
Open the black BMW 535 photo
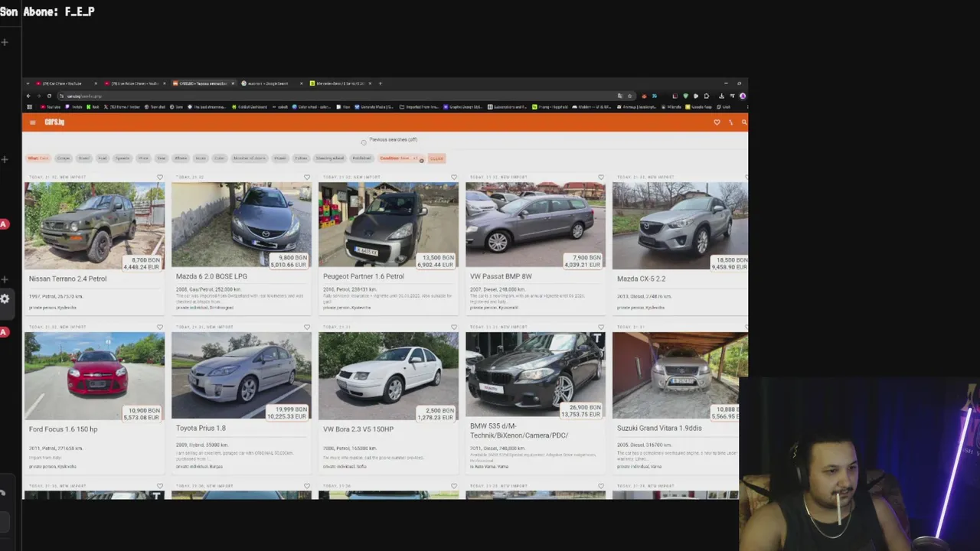point(535,373)
